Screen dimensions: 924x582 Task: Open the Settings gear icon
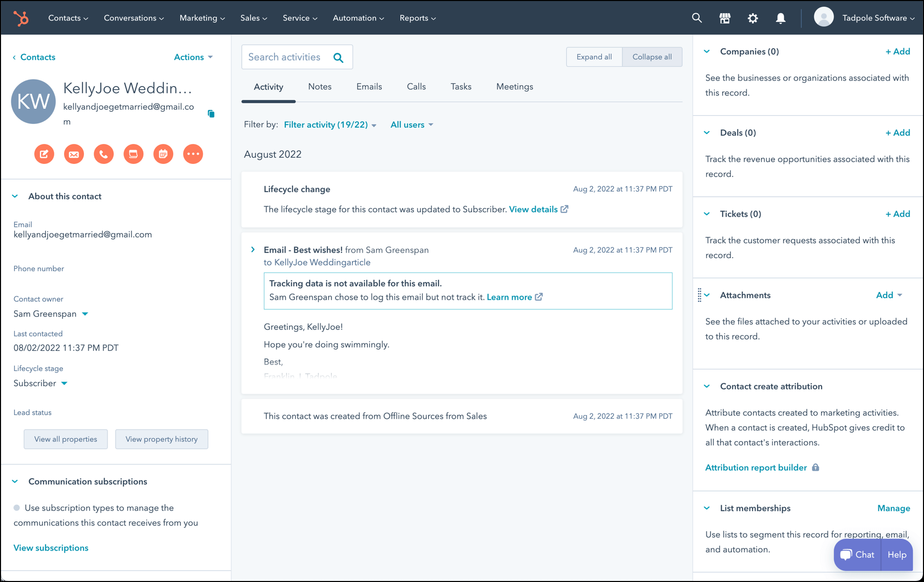point(752,18)
